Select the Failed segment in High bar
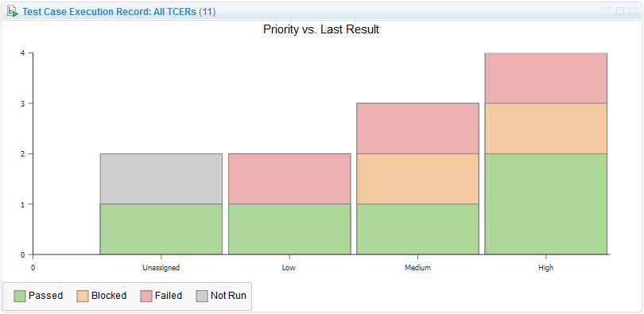The height and width of the screenshot is (314, 644). click(546, 78)
